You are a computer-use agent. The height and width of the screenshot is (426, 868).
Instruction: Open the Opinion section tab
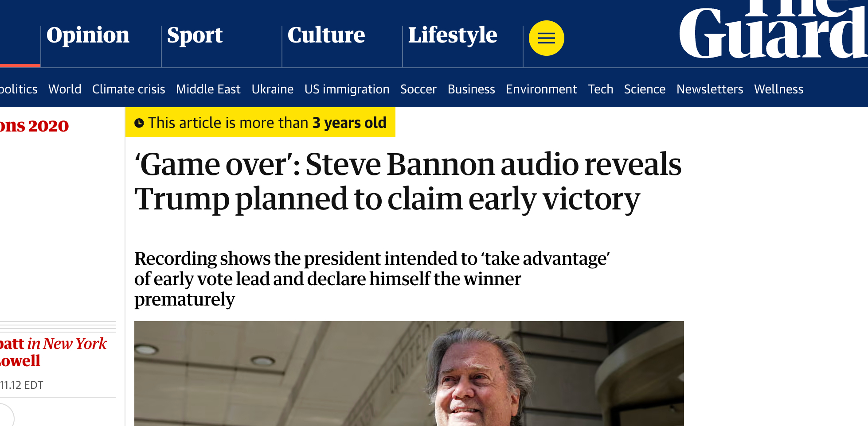click(x=88, y=35)
